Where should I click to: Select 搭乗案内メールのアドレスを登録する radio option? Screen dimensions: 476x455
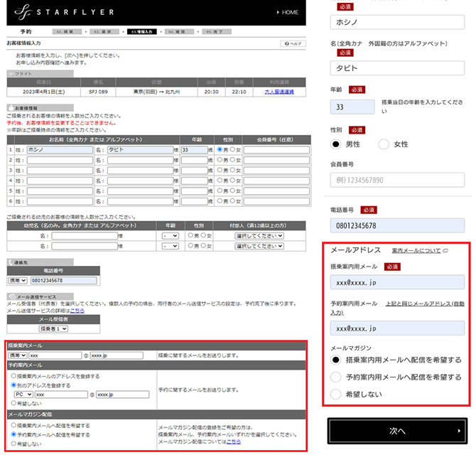[13, 376]
